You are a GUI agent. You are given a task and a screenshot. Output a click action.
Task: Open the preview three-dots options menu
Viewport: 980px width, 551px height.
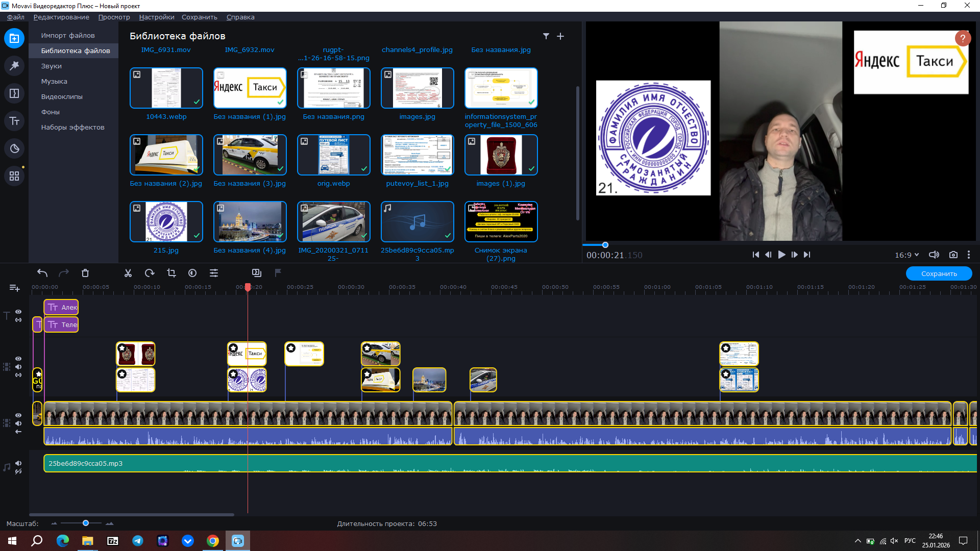[968, 255]
